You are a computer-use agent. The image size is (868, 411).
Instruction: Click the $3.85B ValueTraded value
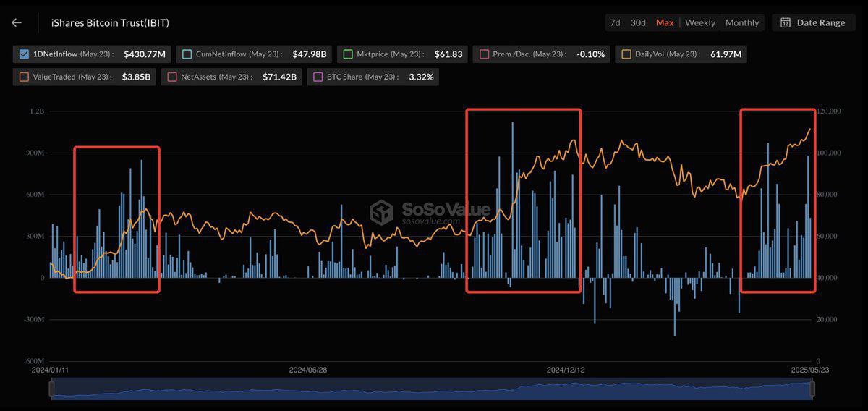coord(136,77)
